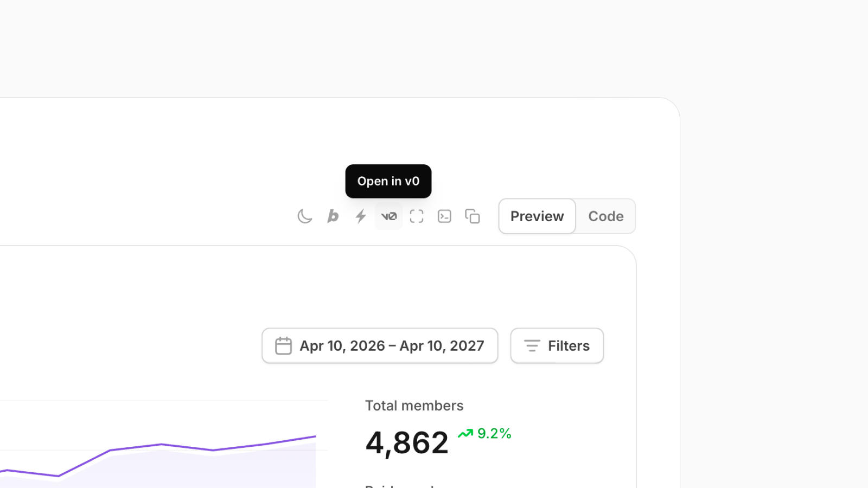Screen dimensions: 868x488
Task: Click the green 9.2% growth indicator
Action: [x=494, y=434]
